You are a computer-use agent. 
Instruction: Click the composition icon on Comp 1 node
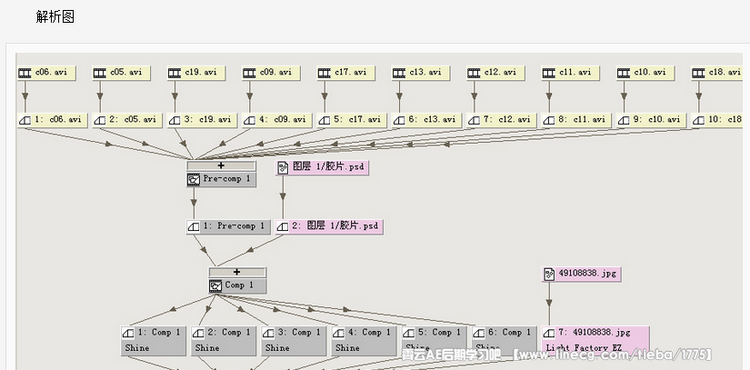point(216,286)
